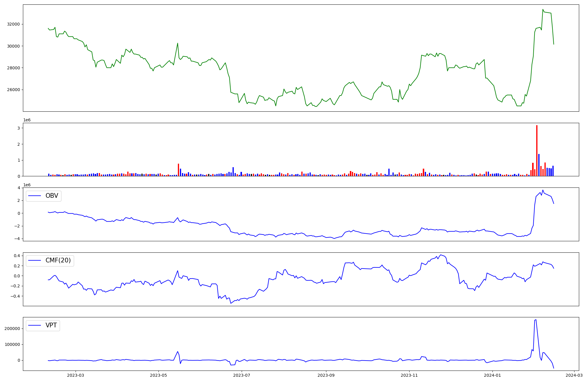The width and height of the screenshot is (588, 382).
Task: Click the blue line sample in OBV legend
Action: [35, 196]
